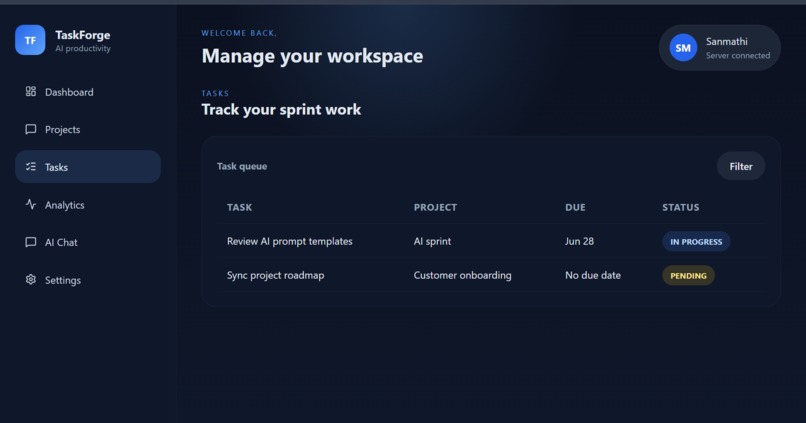
Task: Click the AI productivity subtitle
Action: (83, 48)
